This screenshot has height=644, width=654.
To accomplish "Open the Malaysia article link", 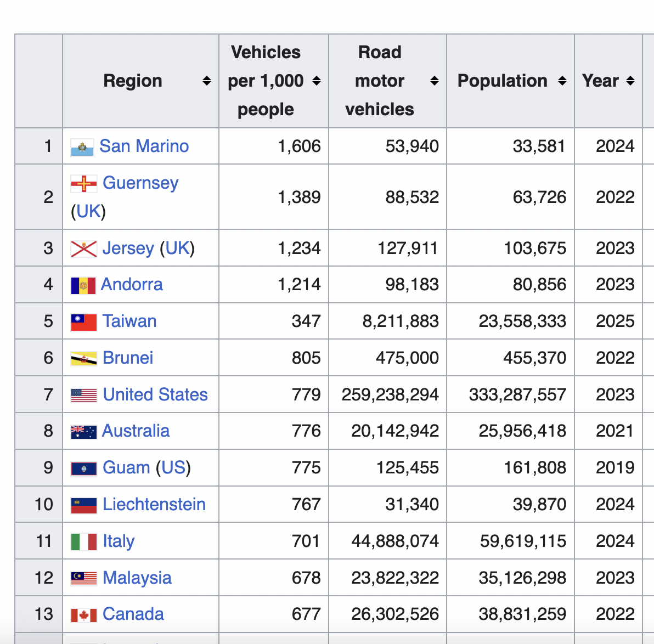I will (137, 578).
